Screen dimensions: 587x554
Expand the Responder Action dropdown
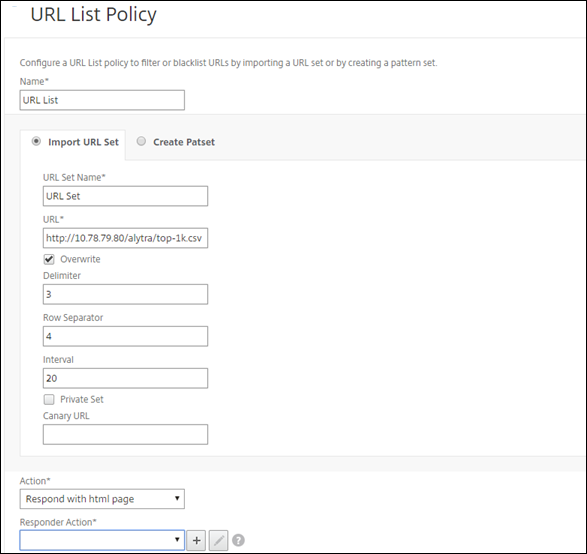pos(102,540)
